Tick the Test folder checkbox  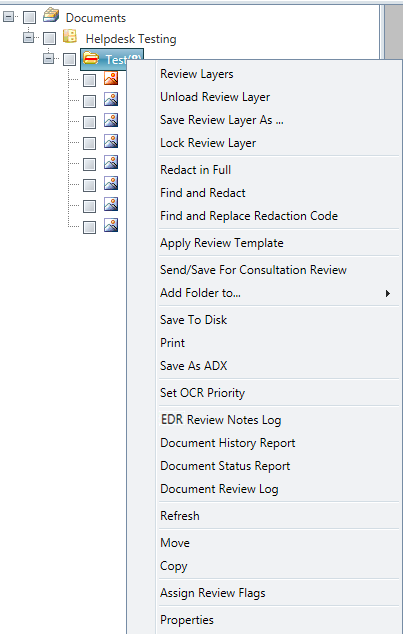[70, 59]
